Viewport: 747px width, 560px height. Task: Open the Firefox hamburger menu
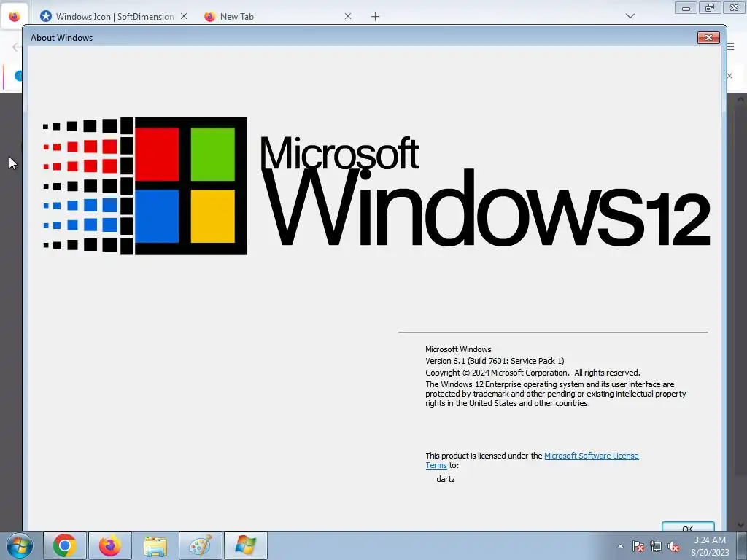(x=731, y=47)
